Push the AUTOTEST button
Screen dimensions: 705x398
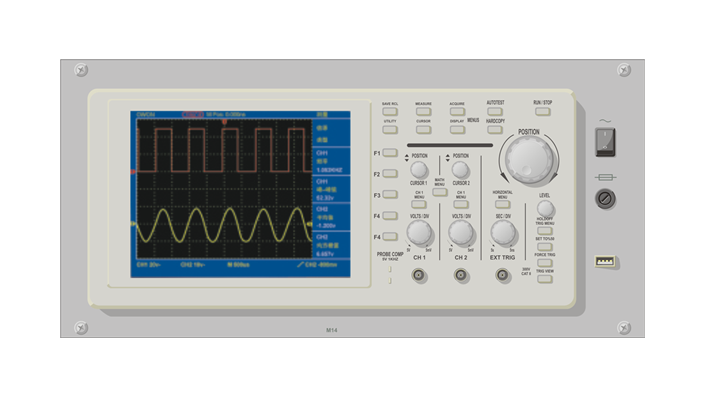(495, 111)
